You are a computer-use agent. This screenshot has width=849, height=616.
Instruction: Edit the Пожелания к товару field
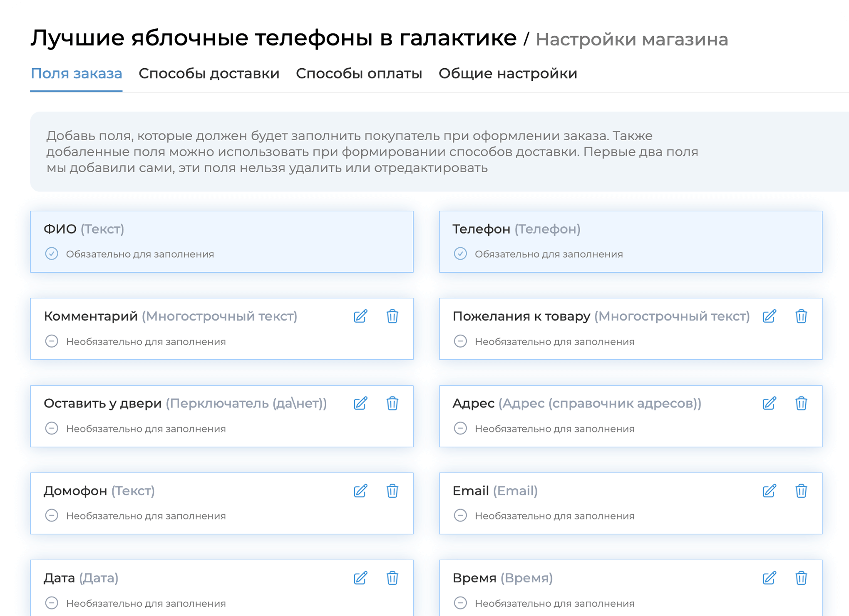point(769,316)
